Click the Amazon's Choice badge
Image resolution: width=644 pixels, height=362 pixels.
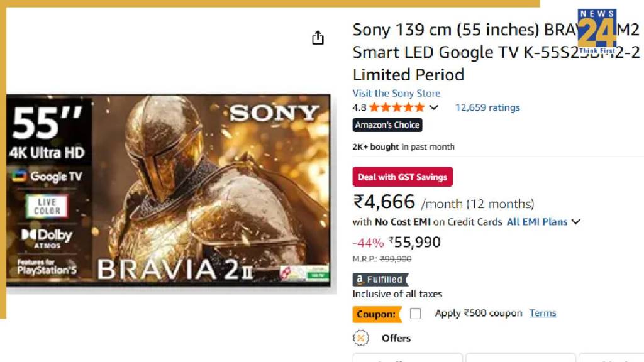(387, 125)
